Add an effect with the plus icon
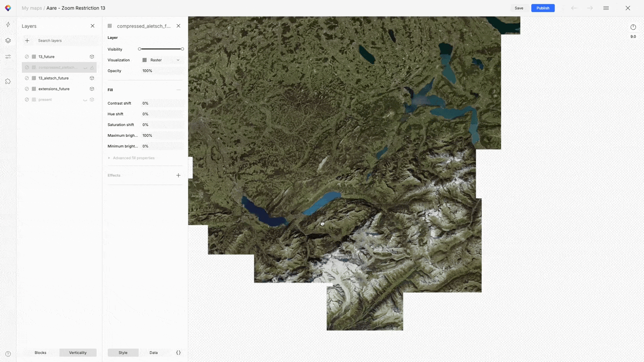 pyautogui.click(x=178, y=175)
